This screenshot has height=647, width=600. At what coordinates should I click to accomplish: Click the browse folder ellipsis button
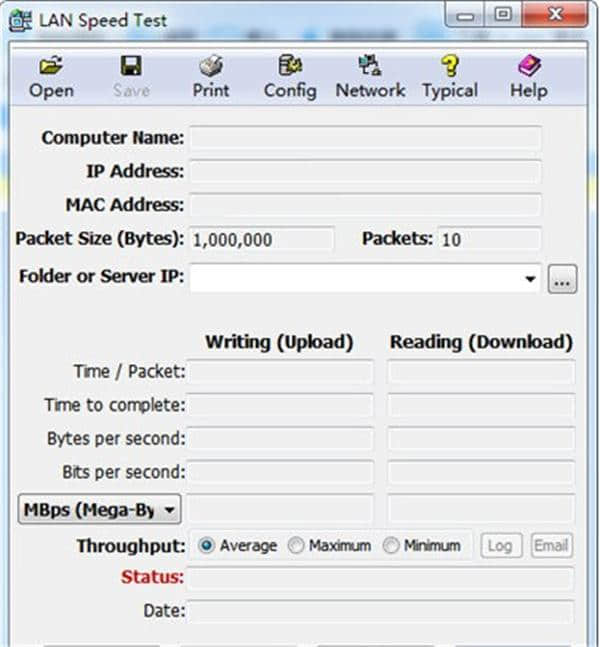coord(562,280)
